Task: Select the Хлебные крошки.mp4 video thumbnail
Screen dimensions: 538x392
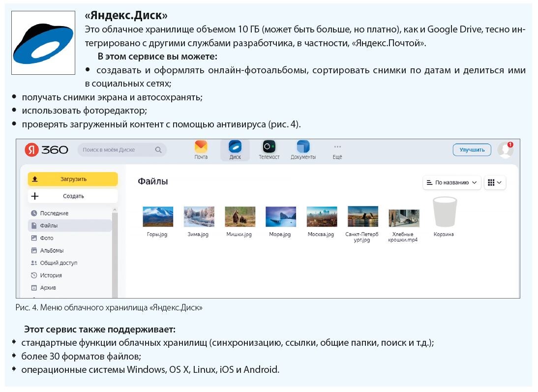Action: pos(404,218)
